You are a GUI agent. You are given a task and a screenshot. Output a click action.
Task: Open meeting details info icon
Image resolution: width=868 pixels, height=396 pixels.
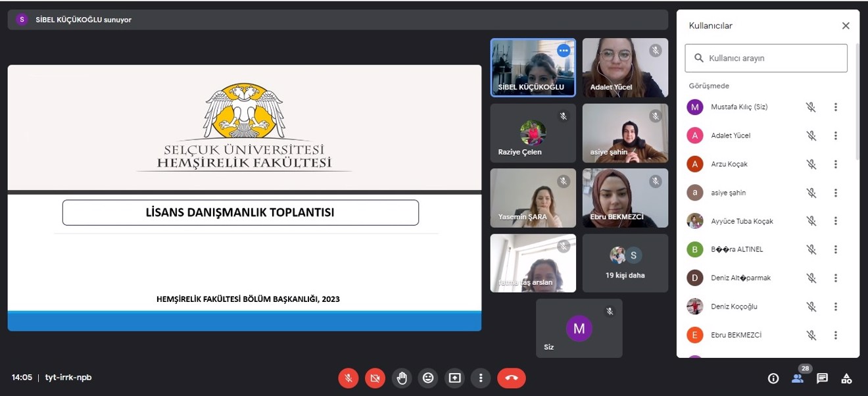(773, 378)
